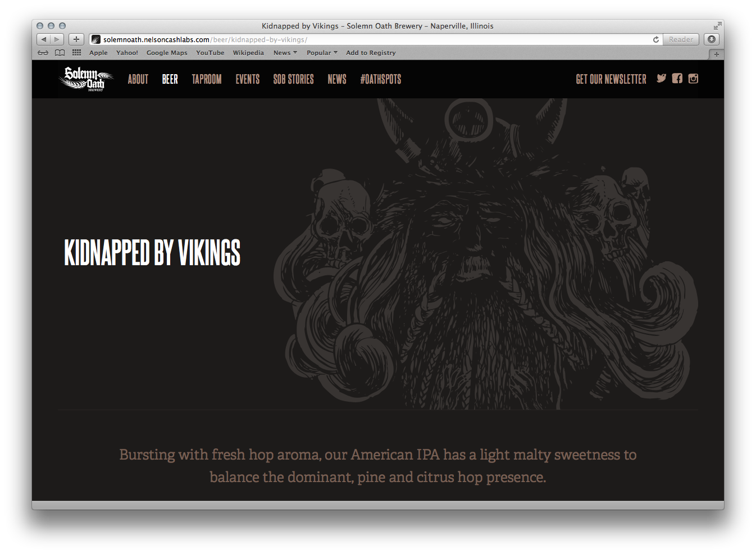Open the YouTube bookmark
Viewport: 756px width, 554px height.
tap(210, 53)
